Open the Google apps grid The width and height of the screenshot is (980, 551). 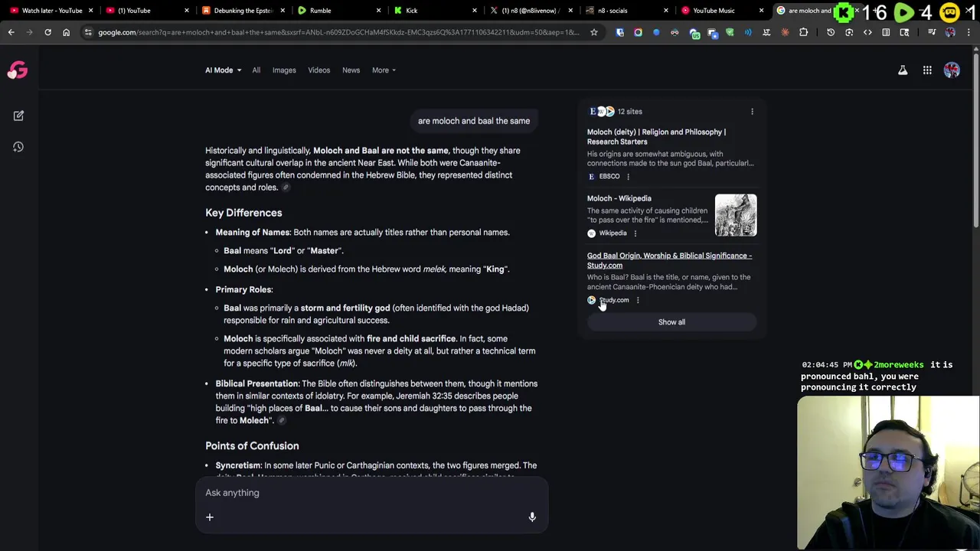927,70
